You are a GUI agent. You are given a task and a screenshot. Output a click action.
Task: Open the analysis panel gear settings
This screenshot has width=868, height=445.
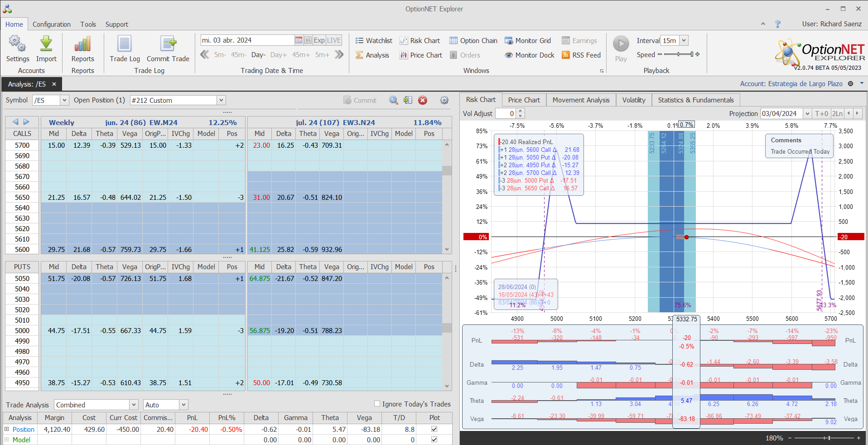(444, 100)
